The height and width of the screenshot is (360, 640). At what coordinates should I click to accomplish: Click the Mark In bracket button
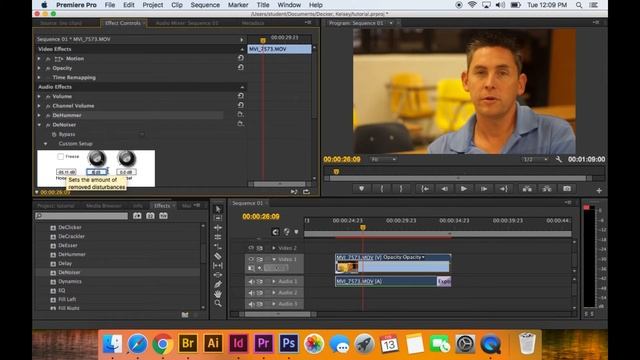pos(382,189)
